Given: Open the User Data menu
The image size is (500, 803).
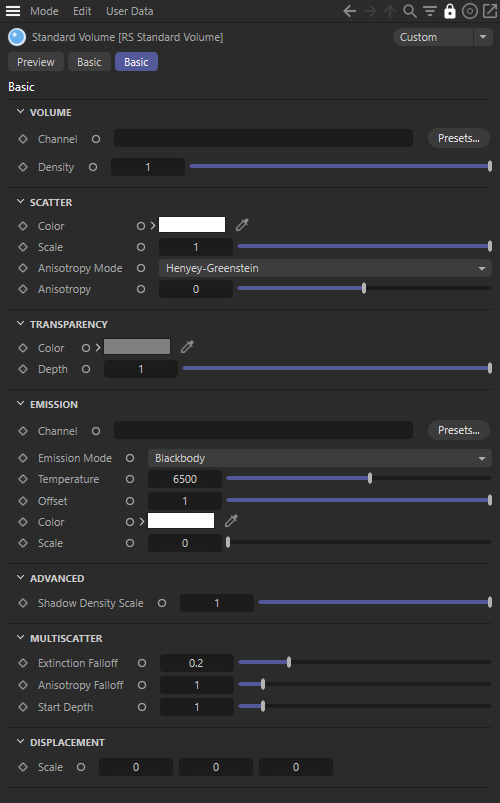Looking at the screenshot, I should coord(130,11).
